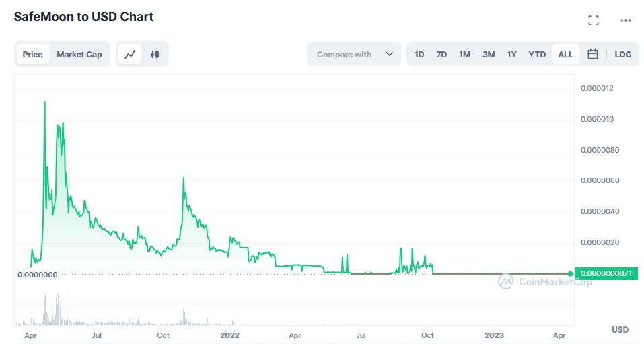644x344 pixels.
Task: Click the 0.0000060 y-axis label
Action: tap(600, 180)
